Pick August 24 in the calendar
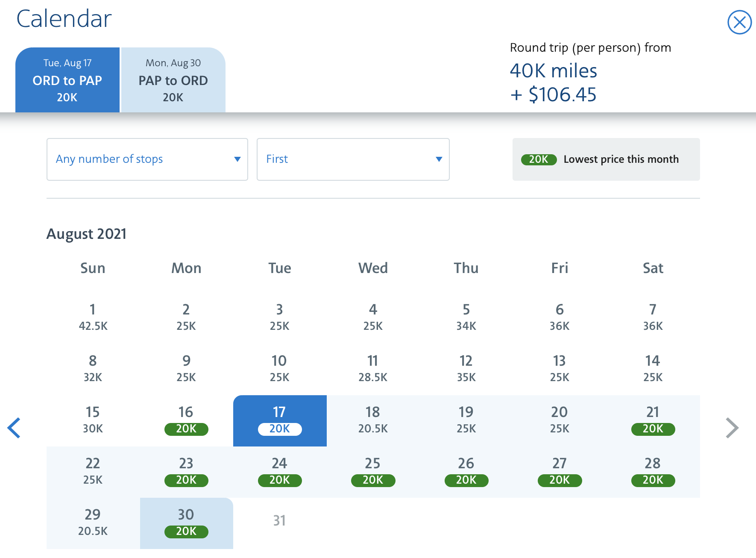Image resolution: width=756 pixels, height=558 pixels. (279, 471)
